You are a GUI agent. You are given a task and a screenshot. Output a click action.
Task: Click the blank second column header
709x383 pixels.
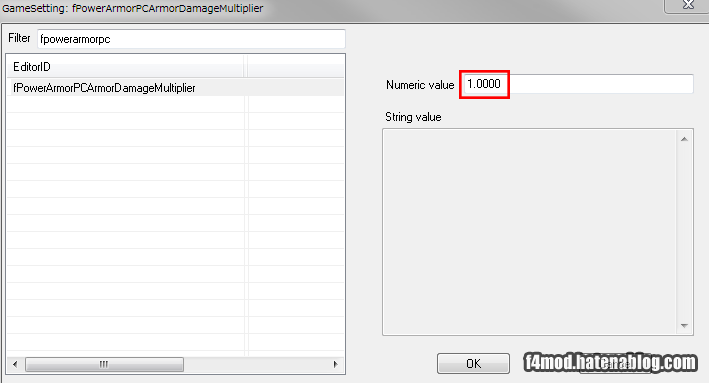pos(296,67)
